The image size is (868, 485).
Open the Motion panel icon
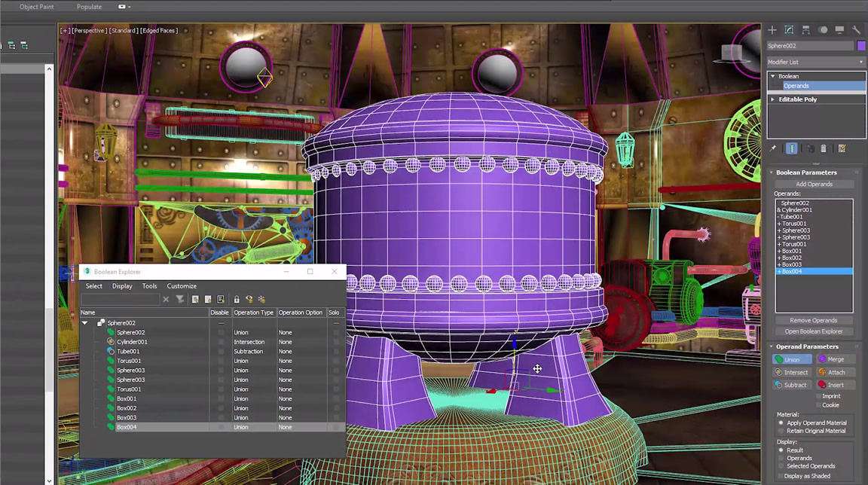point(823,30)
